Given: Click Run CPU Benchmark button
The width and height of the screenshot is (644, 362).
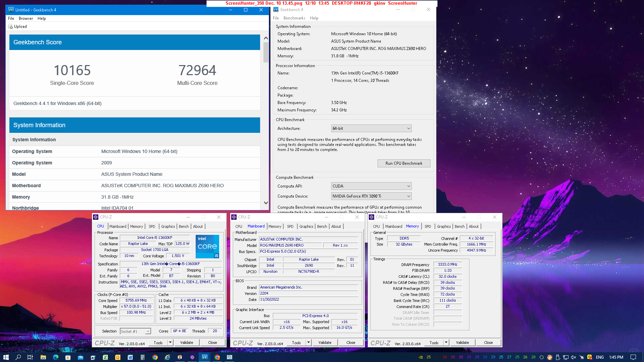Looking at the screenshot, I should click(404, 163).
